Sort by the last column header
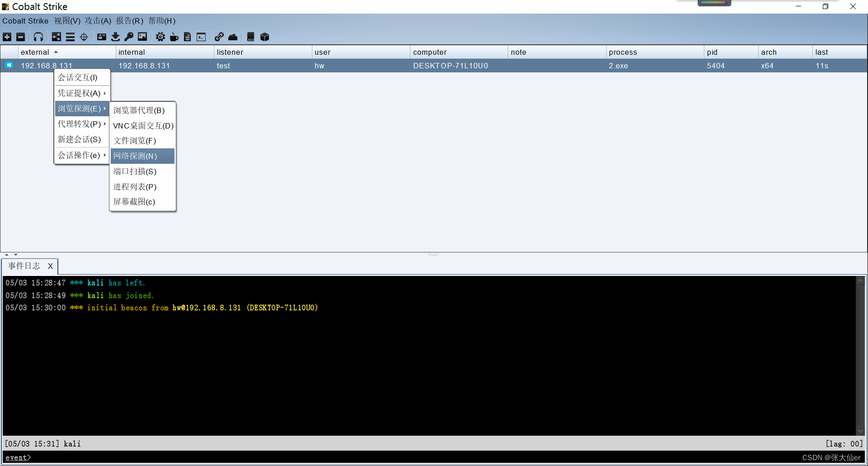This screenshot has height=466, width=868. 840,52
